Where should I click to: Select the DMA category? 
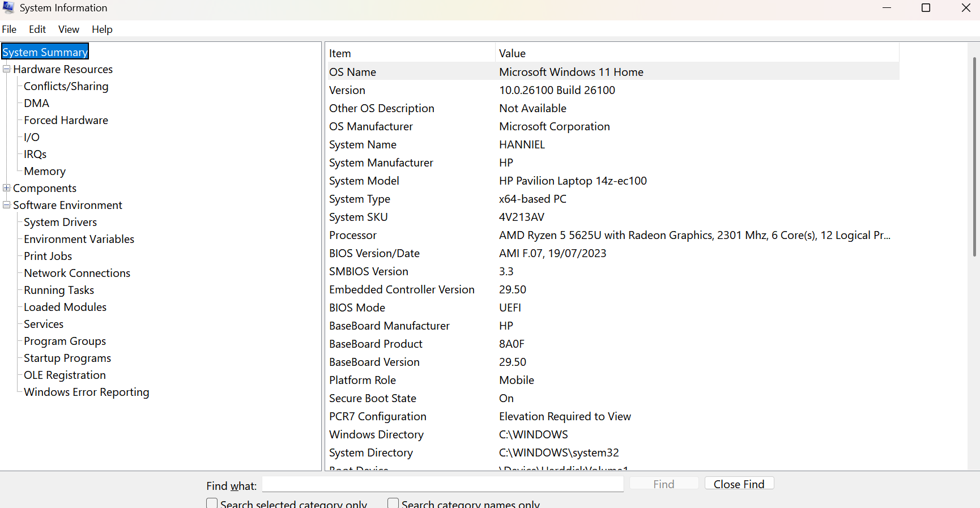(x=37, y=103)
